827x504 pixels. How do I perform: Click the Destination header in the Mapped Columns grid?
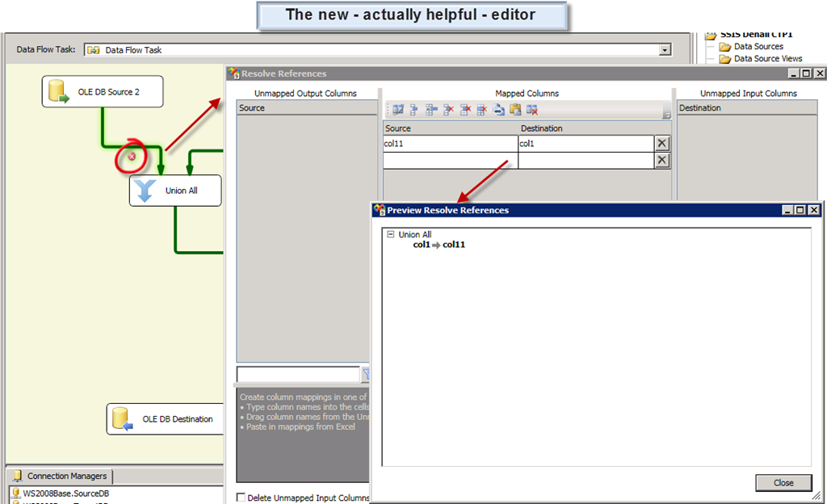click(x=542, y=128)
